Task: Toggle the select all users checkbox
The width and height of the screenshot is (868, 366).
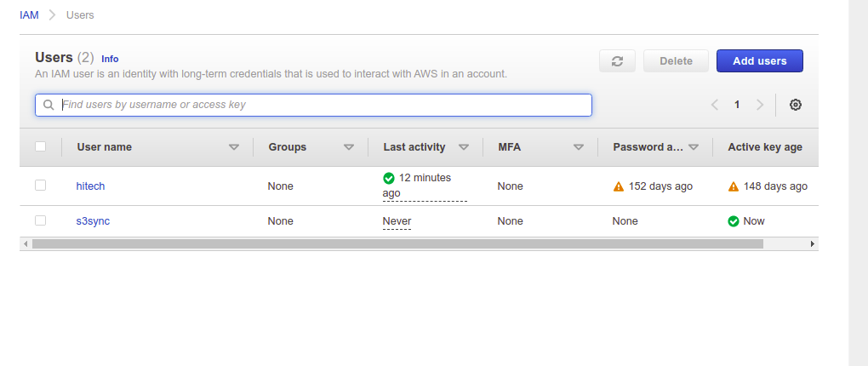Action: click(40, 146)
